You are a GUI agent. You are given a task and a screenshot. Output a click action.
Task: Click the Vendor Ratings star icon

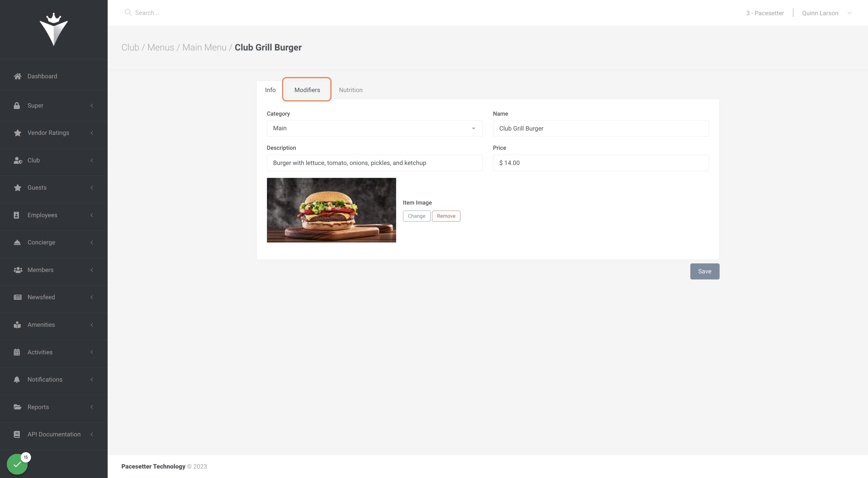tap(18, 133)
